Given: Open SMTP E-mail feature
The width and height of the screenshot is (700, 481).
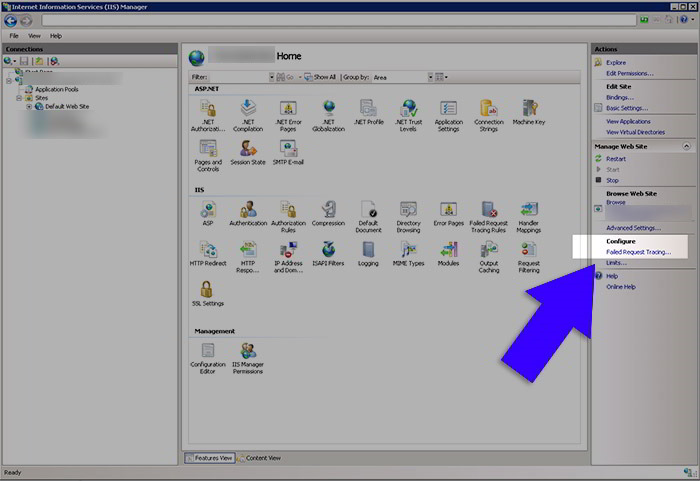Looking at the screenshot, I should [x=288, y=152].
